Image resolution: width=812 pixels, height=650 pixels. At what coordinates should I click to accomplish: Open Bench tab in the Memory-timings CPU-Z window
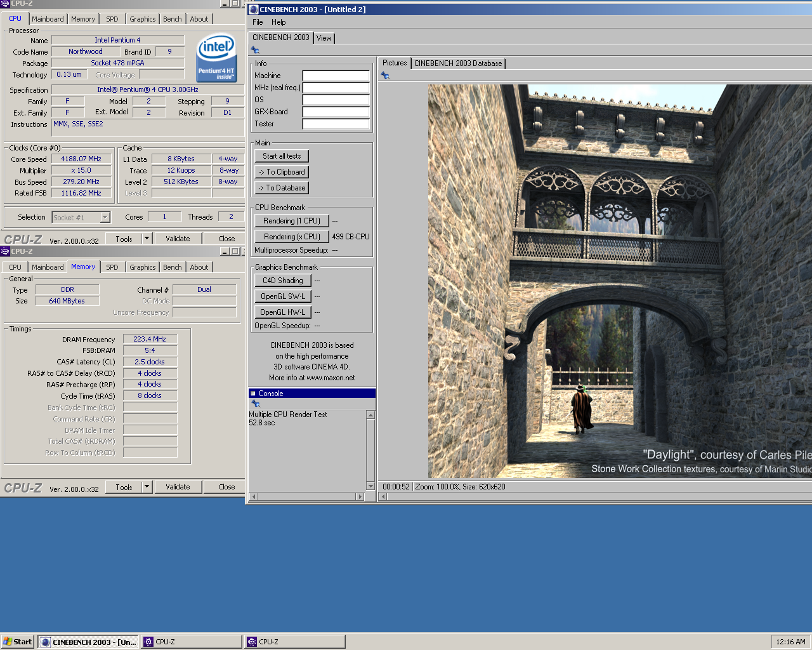(172, 267)
